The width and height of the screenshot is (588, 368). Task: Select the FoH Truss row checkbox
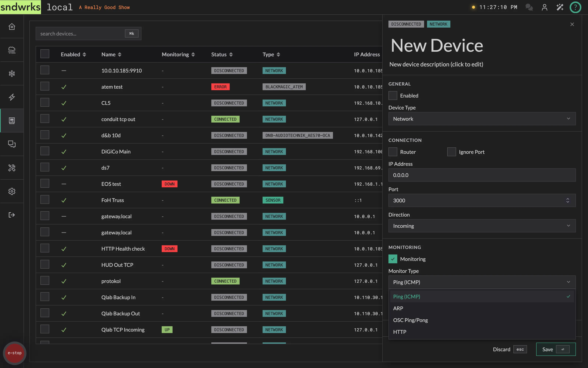point(45,200)
